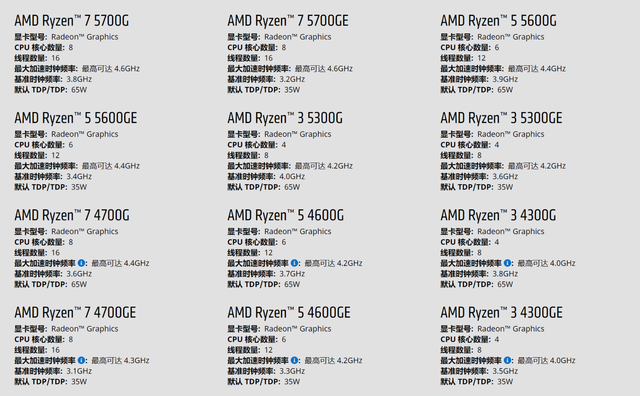Click the AMD Ryzen 3 4300G title
The height and width of the screenshot is (396, 640).
click(498, 215)
